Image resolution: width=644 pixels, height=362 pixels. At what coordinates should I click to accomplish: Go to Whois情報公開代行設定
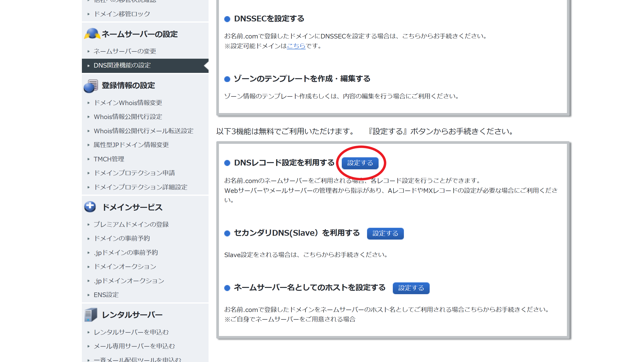(127, 117)
